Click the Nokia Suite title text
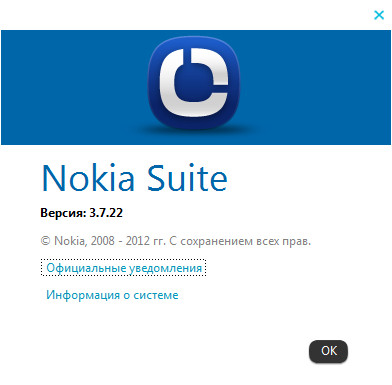Viewport: 392px width, 385px height. click(x=134, y=178)
